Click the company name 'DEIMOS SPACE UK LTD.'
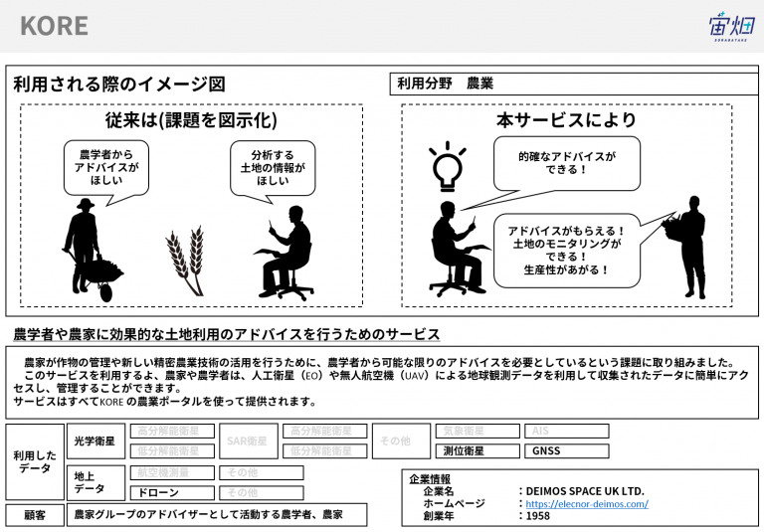Screen dimensions: 764x532 pyautogui.click(x=585, y=491)
